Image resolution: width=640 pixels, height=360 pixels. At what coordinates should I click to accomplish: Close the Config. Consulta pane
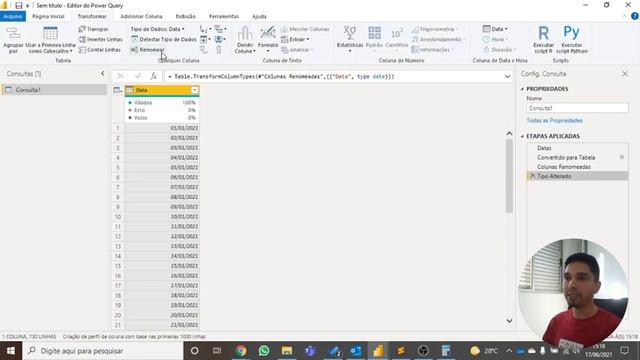coord(625,73)
